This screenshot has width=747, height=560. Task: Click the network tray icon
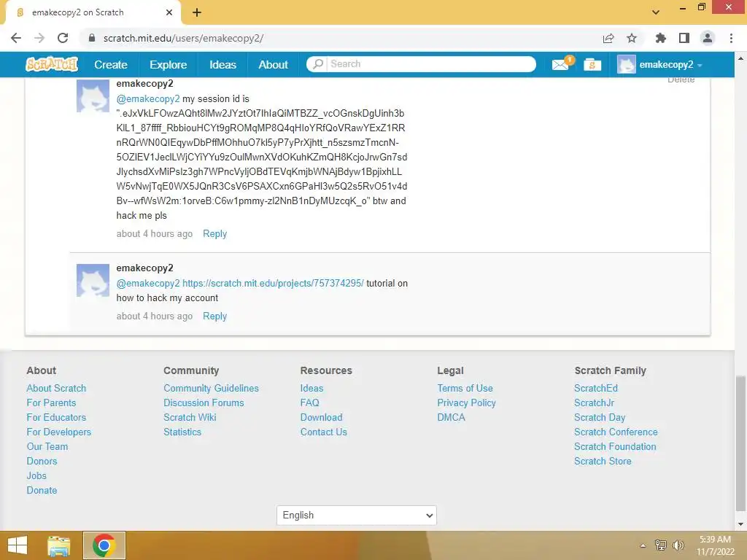661,545
